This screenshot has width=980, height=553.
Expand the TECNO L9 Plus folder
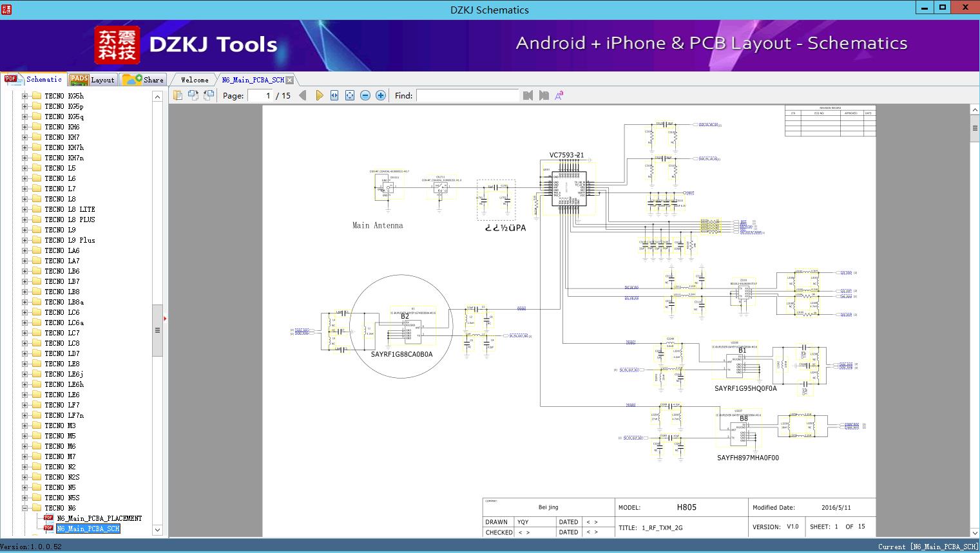[24, 240]
